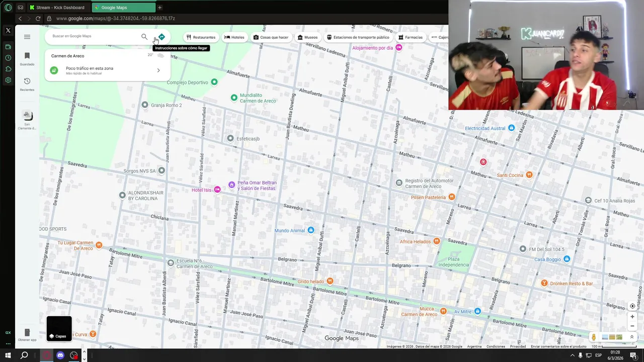The image size is (644, 362).
Task: Open the Opera GX menu logo
Action: (8, 8)
